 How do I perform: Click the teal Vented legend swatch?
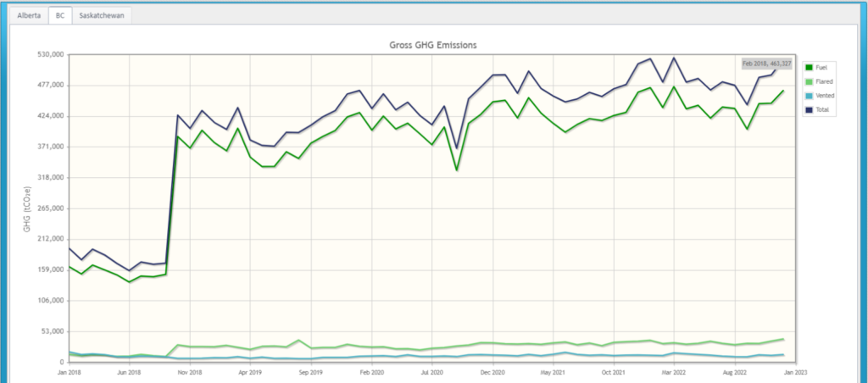(809, 96)
